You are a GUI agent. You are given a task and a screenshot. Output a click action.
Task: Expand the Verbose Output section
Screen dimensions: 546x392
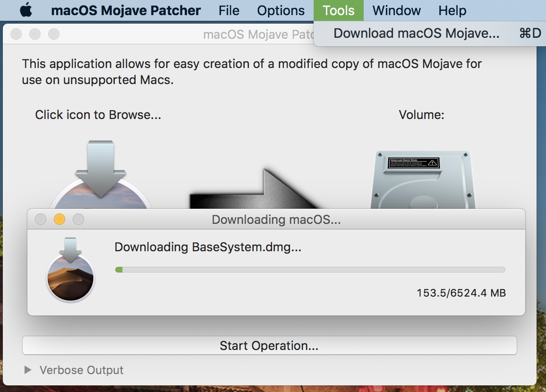point(28,370)
